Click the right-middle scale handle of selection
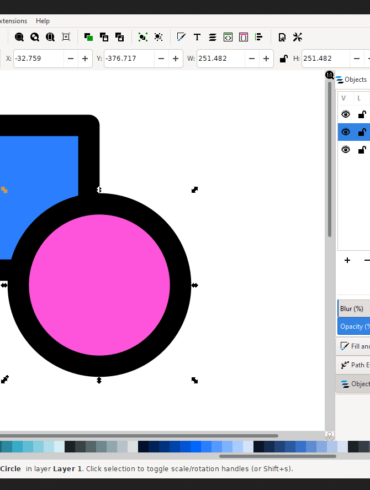This screenshot has height=490, width=370. (195, 285)
